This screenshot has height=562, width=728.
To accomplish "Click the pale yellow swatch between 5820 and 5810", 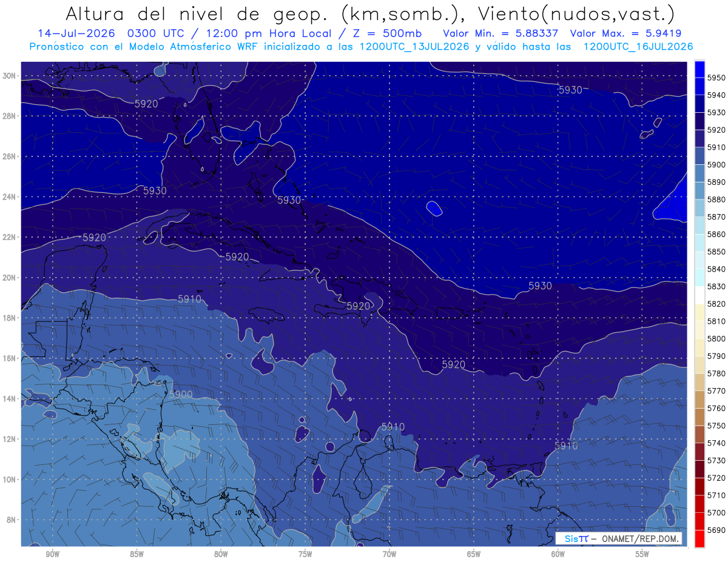I will click(x=699, y=312).
